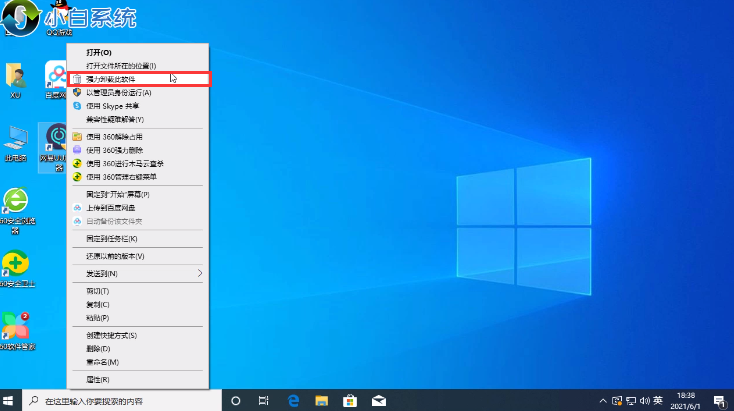Image resolution: width=734 pixels, height=411 pixels.
Task: Open the taskbar clock and date
Action: [x=688, y=400]
